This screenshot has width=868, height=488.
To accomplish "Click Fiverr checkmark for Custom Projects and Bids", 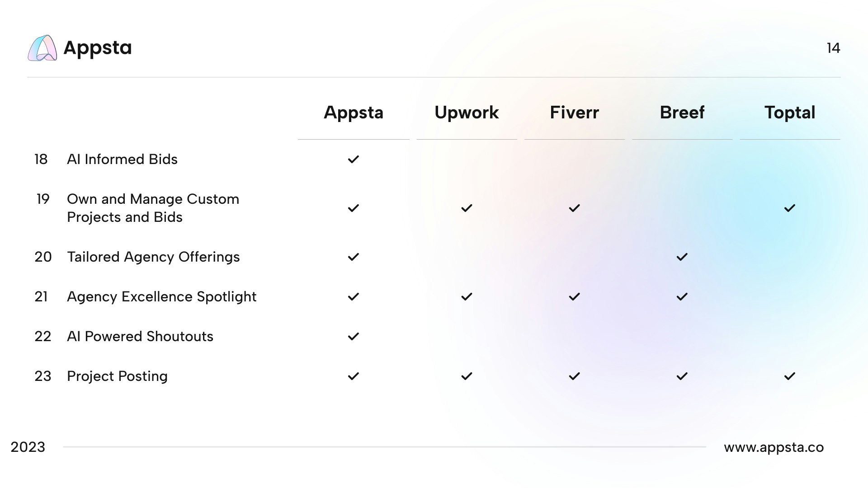I will point(575,208).
